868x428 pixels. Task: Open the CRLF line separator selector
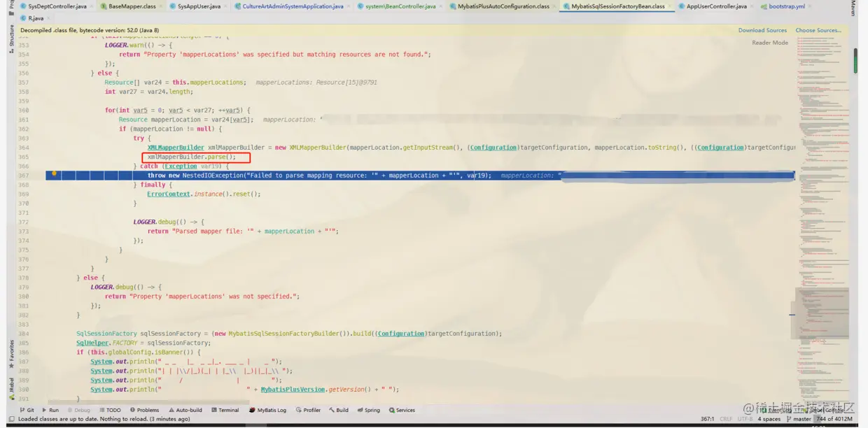[726, 419]
